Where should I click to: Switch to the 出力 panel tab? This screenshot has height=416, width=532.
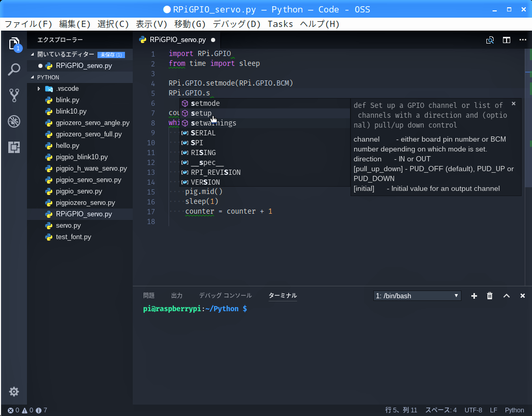point(177,296)
